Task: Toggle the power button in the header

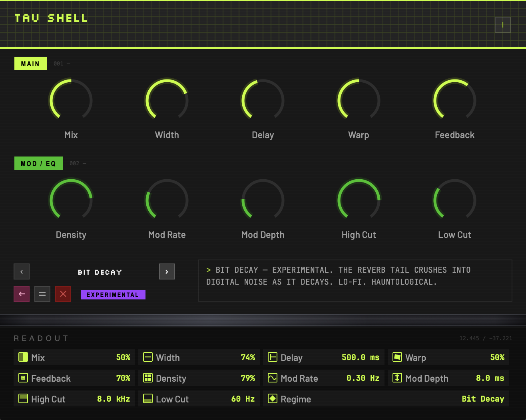Action: pyautogui.click(x=503, y=25)
